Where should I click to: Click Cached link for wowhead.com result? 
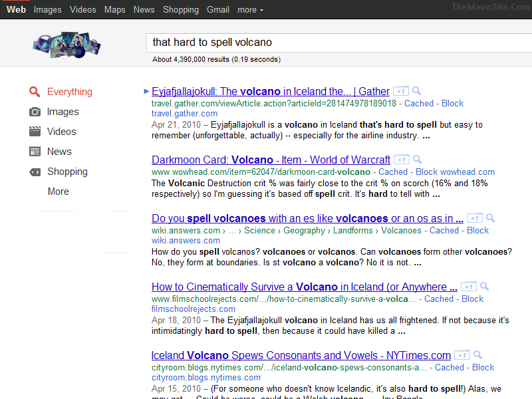tap(393, 172)
